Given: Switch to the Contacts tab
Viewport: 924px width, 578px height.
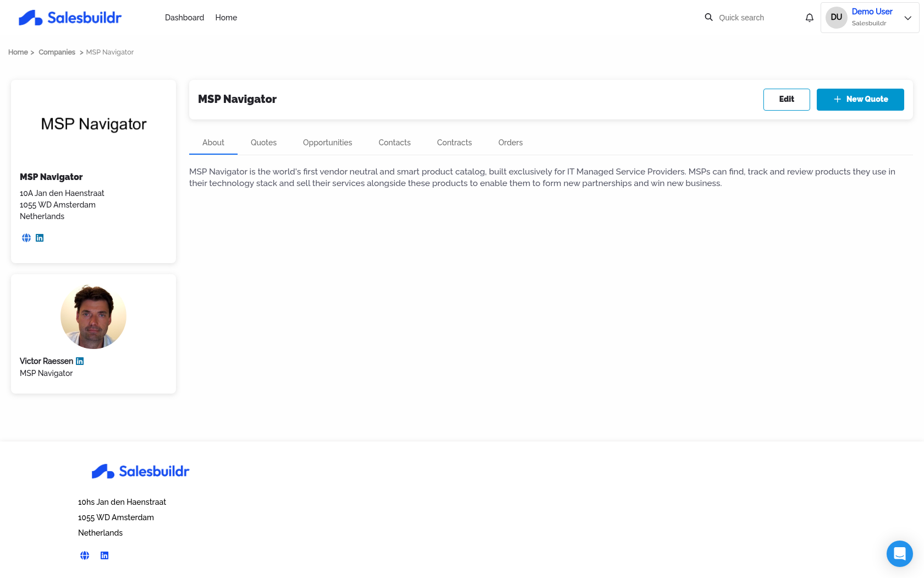Looking at the screenshot, I should click(394, 143).
